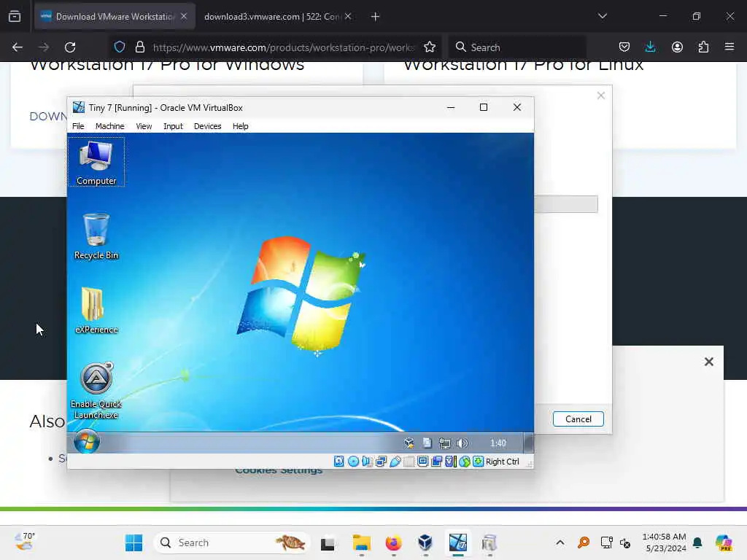The height and width of the screenshot is (560, 747).
Task: Open the Firefox downloads panel
Action: (x=650, y=47)
